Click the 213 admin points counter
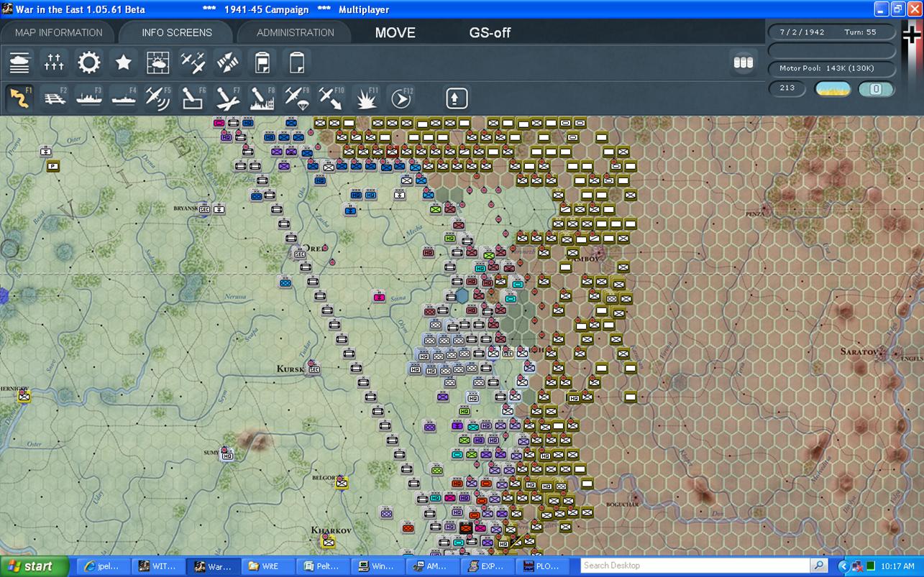The image size is (924, 577). tap(787, 88)
